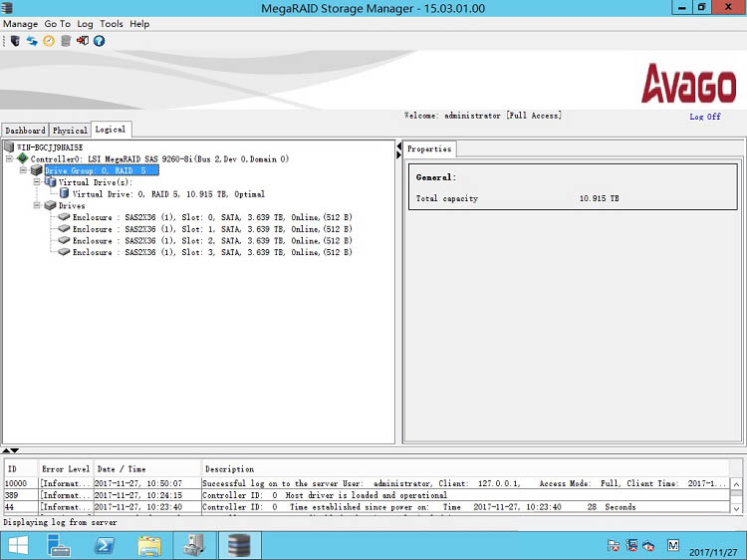
Task: Click the server discovery toolbar icon
Action: coord(15,41)
